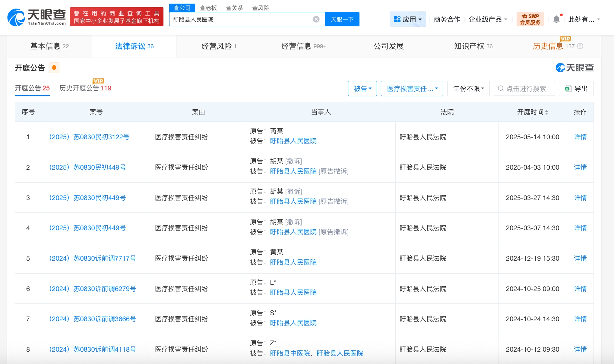Expand the 医疗损害责任 case type dropdown

click(x=412, y=89)
